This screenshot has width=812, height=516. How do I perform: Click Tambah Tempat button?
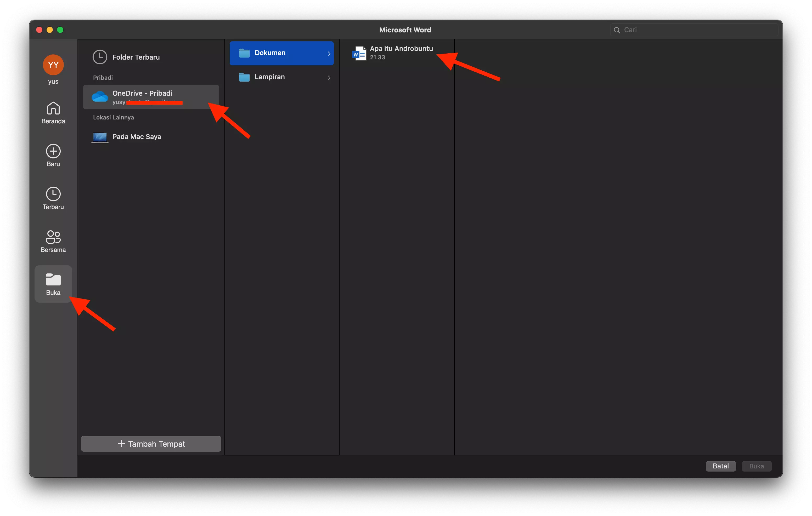click(151, 444)
